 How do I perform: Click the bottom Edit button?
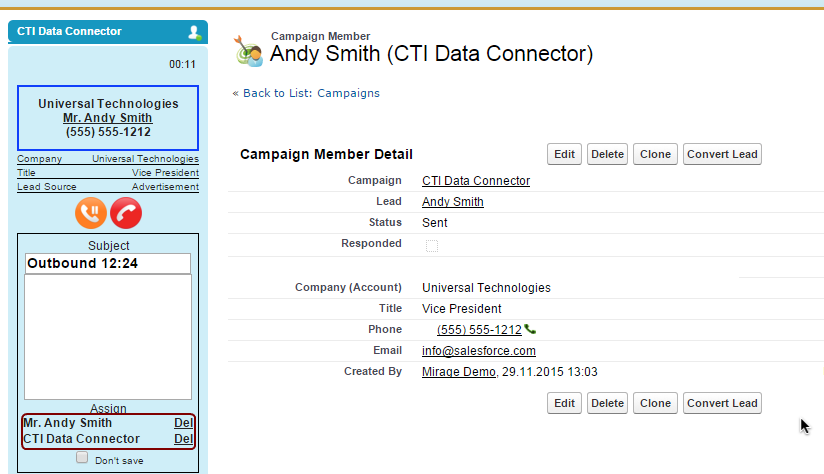click(564, 403)
